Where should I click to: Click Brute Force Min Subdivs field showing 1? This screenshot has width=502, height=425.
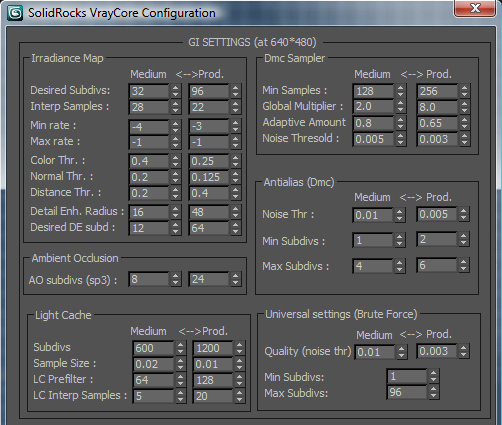pos(407,376)
